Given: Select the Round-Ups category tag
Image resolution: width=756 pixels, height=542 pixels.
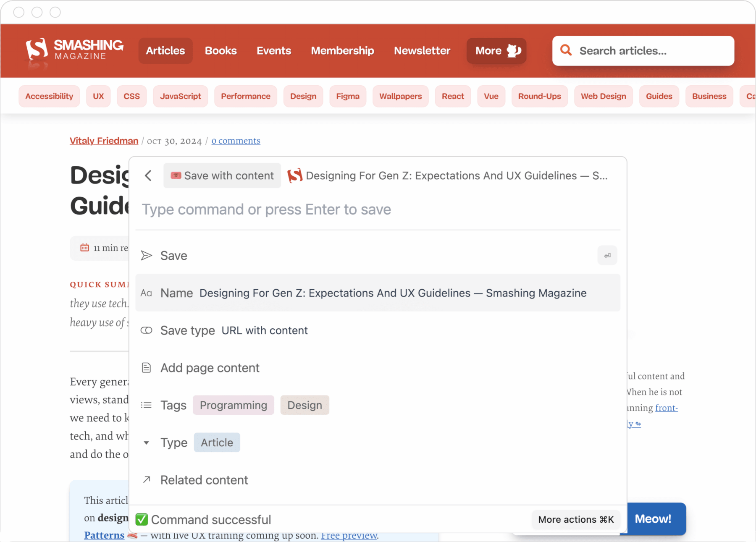Looking at the screenshot, I should 540,96.
